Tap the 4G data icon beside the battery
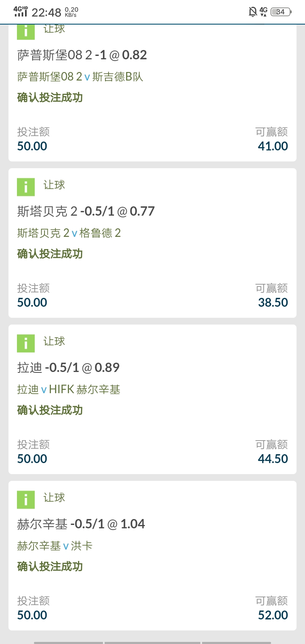The width and height of the screenshot is (305, 644). [263, 12]
